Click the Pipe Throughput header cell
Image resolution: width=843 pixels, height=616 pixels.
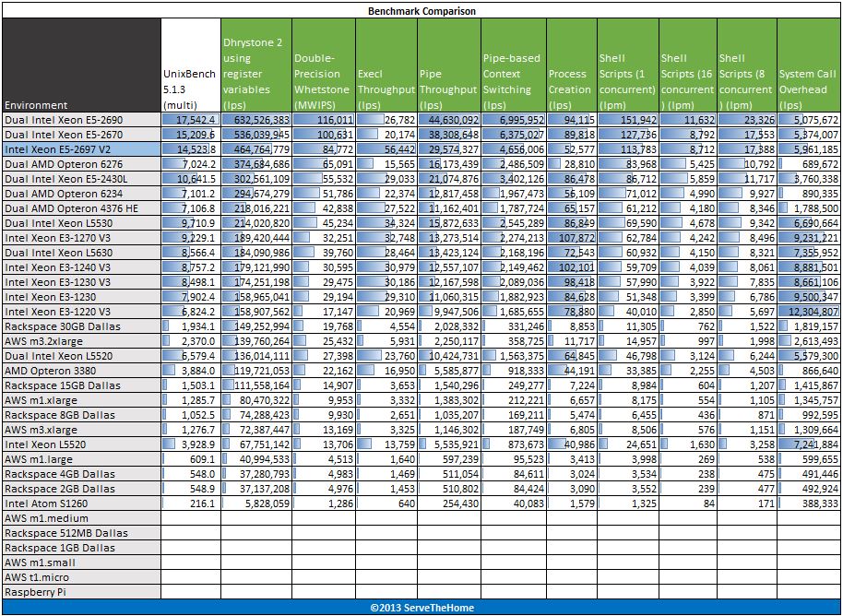coord(449,65)
